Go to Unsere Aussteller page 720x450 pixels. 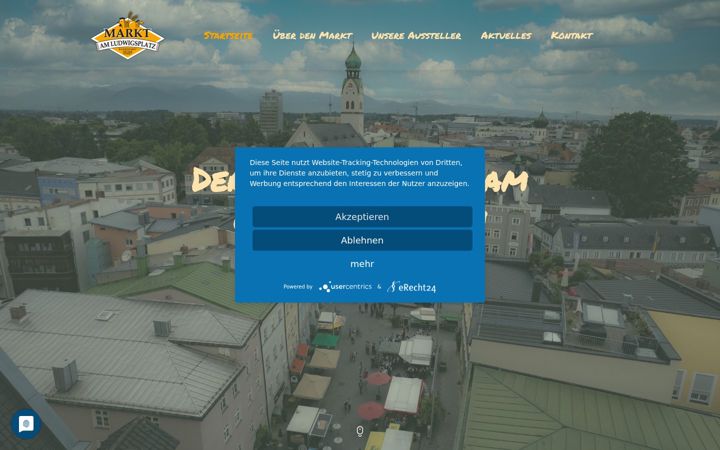(x=416, y=35)
